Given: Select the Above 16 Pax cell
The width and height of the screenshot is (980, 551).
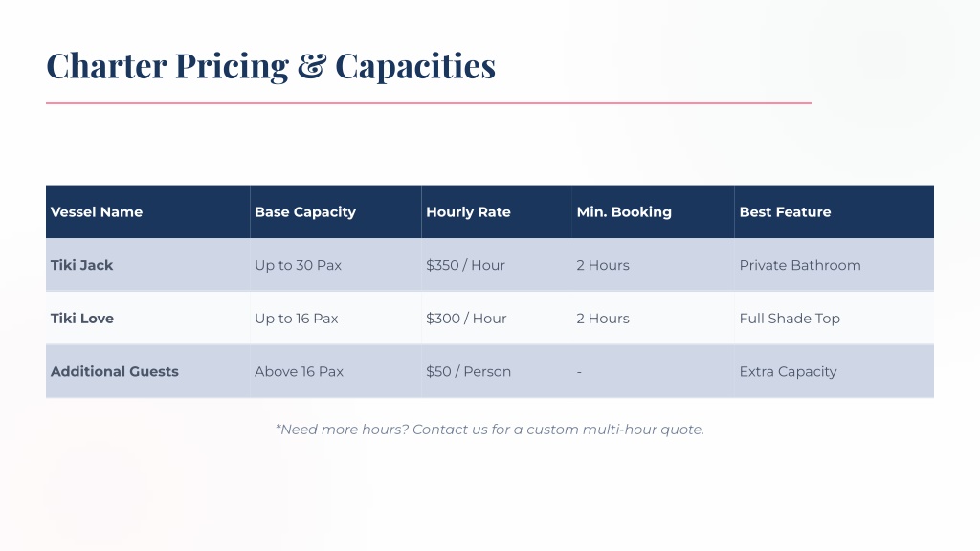Looking at the screenshot, I should pyautogui.click(x=336, y=371).
